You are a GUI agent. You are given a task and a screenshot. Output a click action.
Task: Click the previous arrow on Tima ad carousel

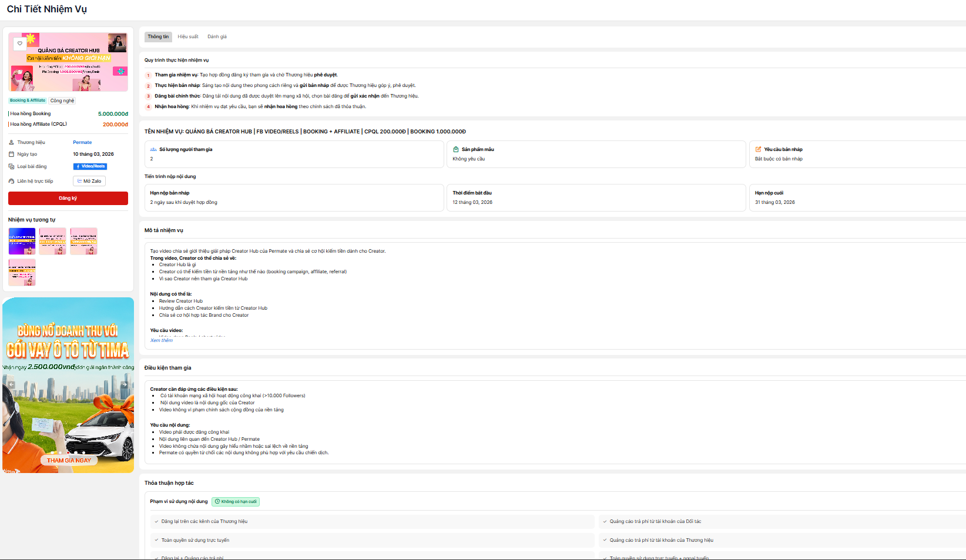pos(11,385)
